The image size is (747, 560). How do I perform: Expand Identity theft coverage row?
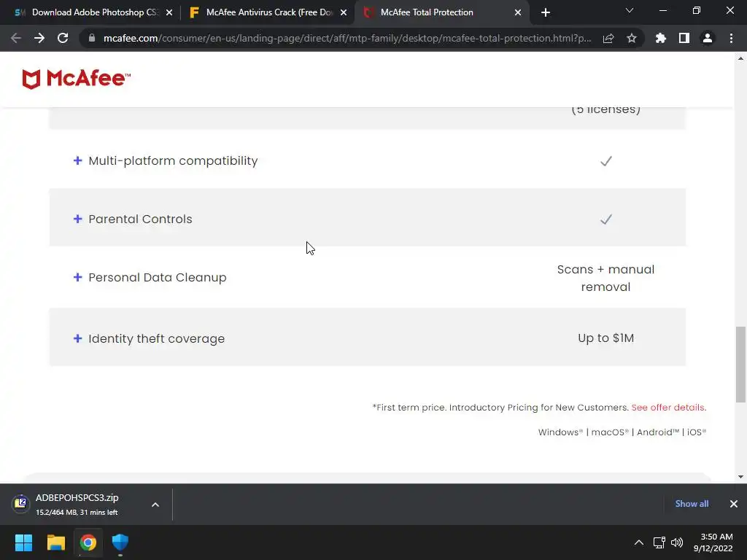[x=77, y=338]
